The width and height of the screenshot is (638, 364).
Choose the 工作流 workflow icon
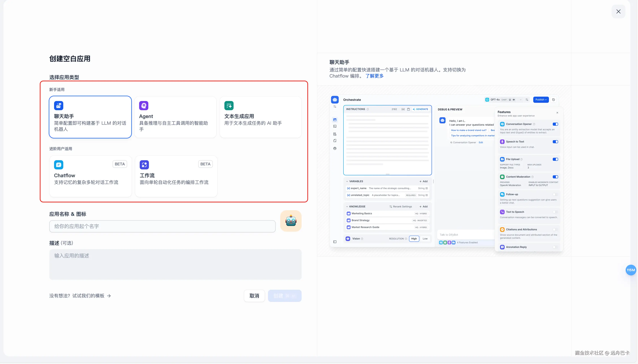144,165
